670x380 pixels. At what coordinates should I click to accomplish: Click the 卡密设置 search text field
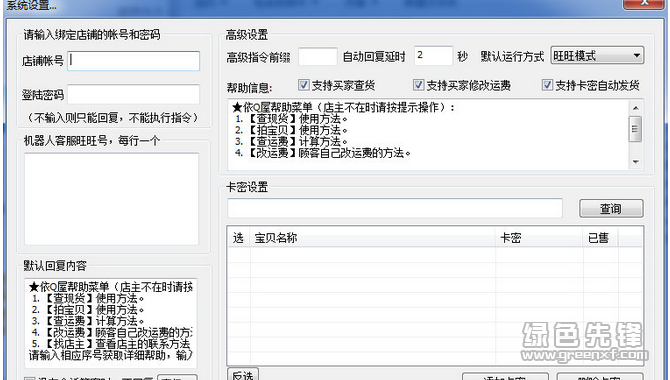(x=395, y=208)
